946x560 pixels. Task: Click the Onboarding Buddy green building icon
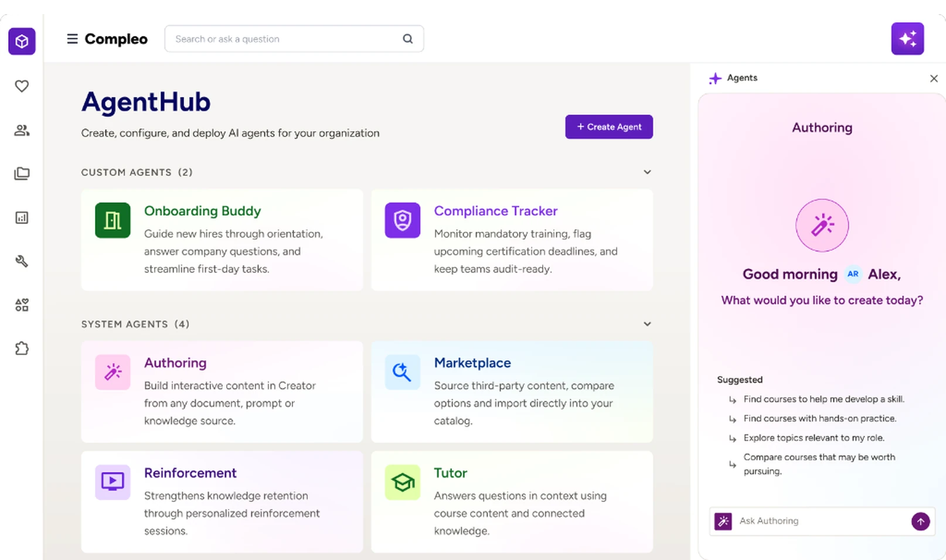pyautogui.click(x=113, y=220)
